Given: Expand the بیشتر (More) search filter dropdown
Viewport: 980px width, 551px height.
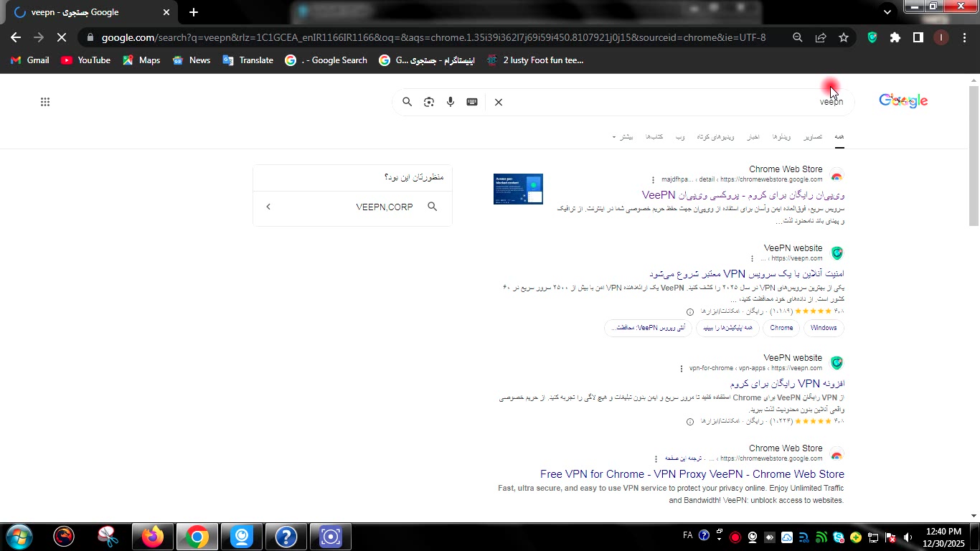Looking at the screenshot, I should pyautogui.click(x=623, y=137).
